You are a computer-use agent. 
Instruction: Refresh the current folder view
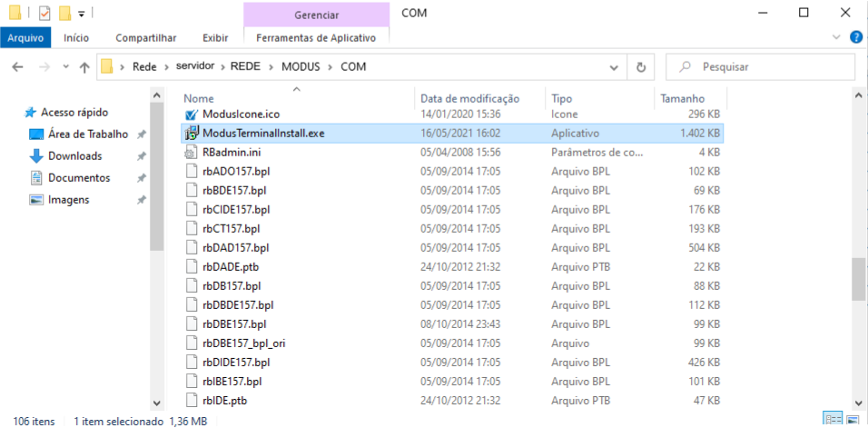pos(641,67)
